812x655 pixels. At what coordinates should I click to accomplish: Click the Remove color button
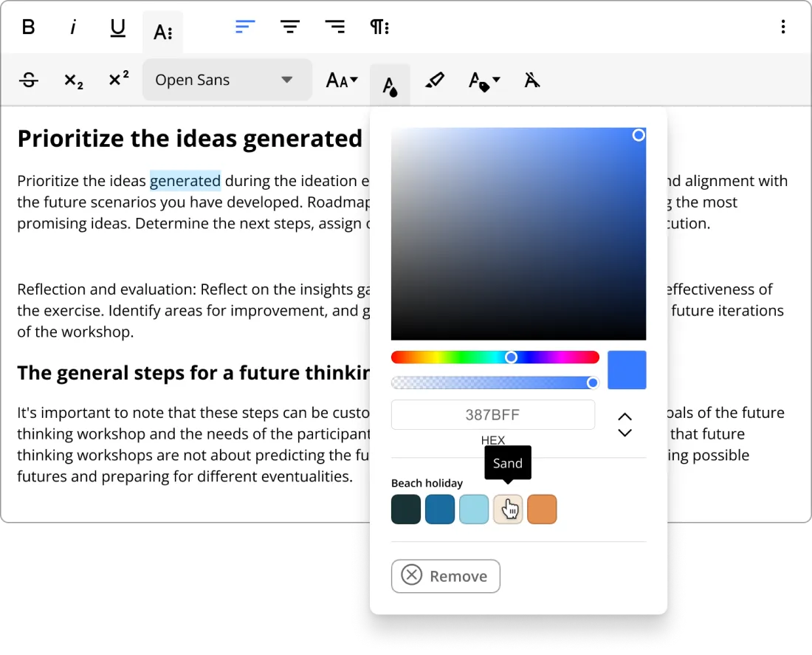(445, 576)
